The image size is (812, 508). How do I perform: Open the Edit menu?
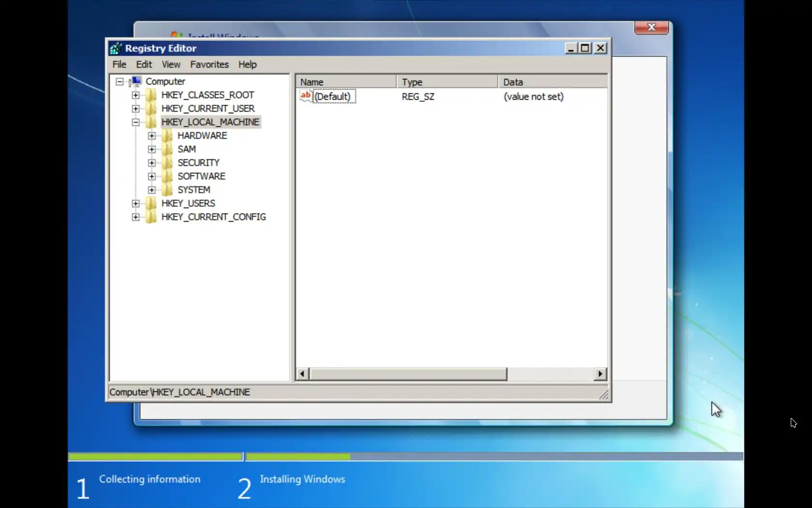pyautogui.click(x=144, y=64)
